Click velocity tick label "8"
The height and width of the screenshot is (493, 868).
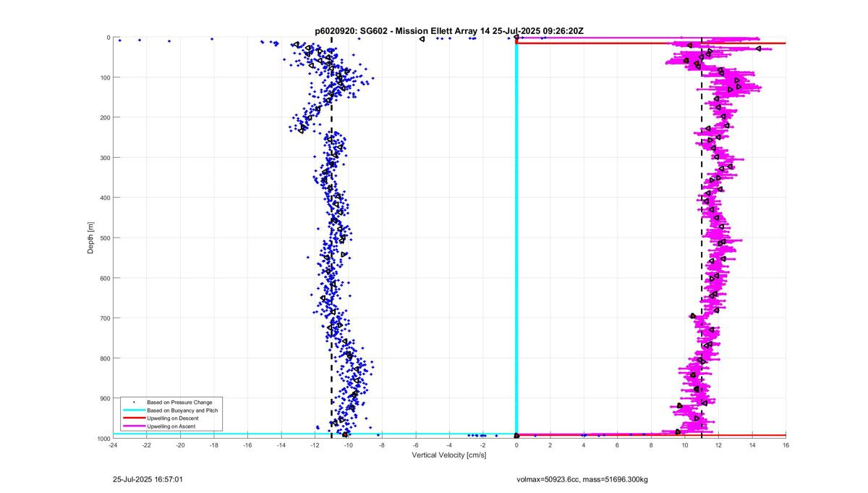pos(651,444)
